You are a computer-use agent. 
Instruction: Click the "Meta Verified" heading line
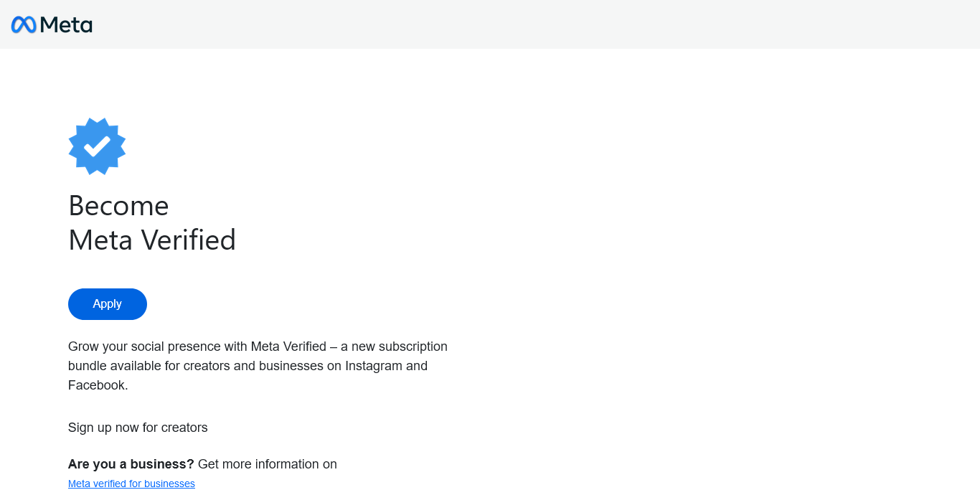click(152, 240)
